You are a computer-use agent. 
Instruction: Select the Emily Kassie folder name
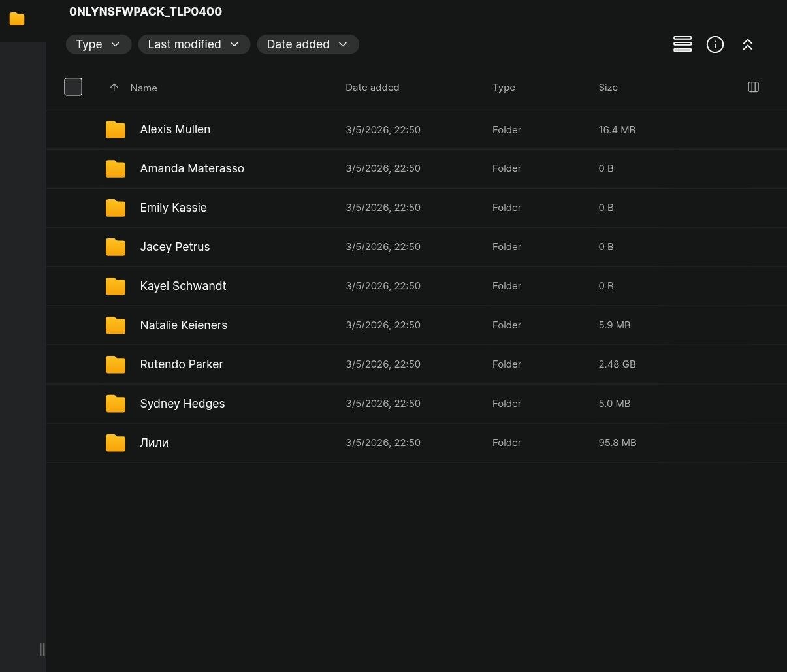pos(173,208)
